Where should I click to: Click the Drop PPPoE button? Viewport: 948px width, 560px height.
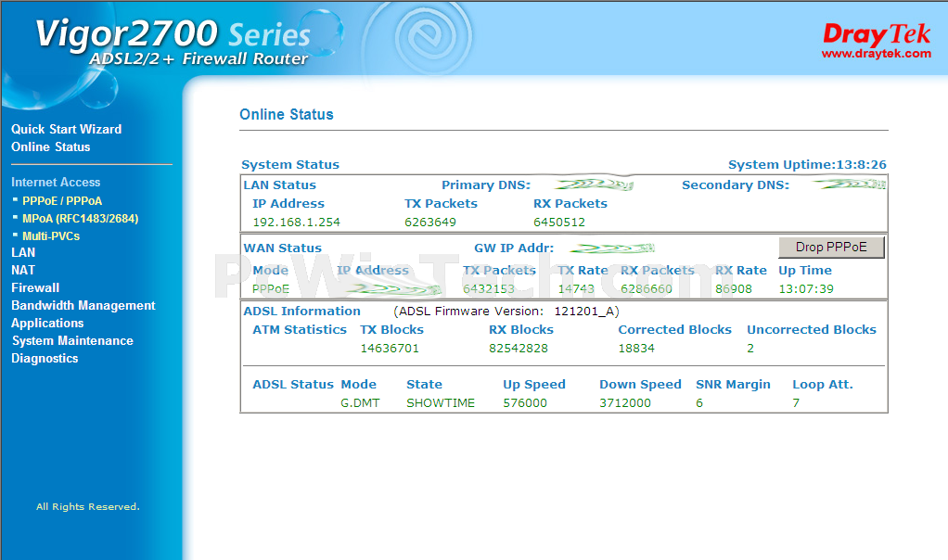pyautogui.click(x=831, y=247)
